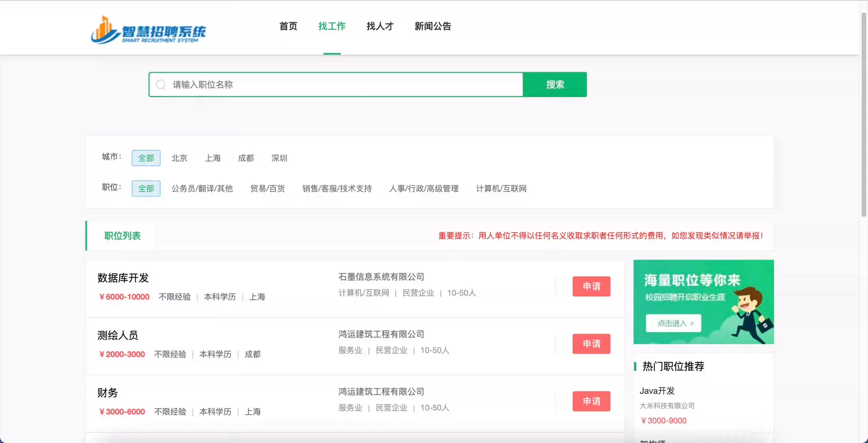868x443 pixels.
Task: Click the magnifier icon in search box
Action: [x=160, y=85]
